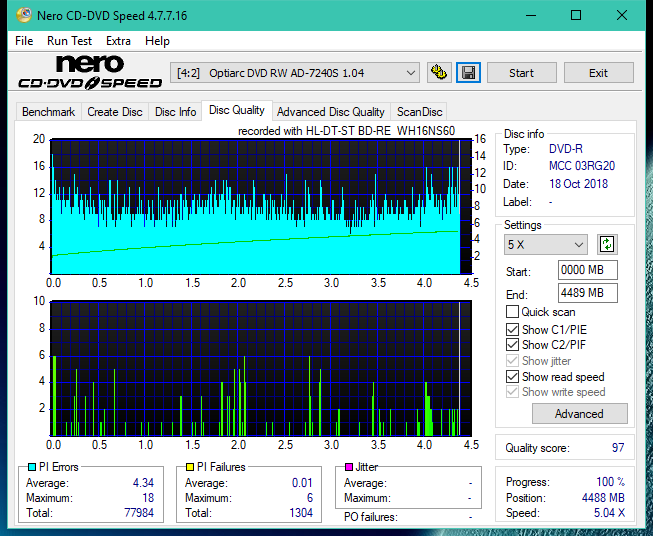The image size is (653, 536).
Task: Click the PI Errors average 4.34
Action: pyautogui.click(x=143, y=483)
